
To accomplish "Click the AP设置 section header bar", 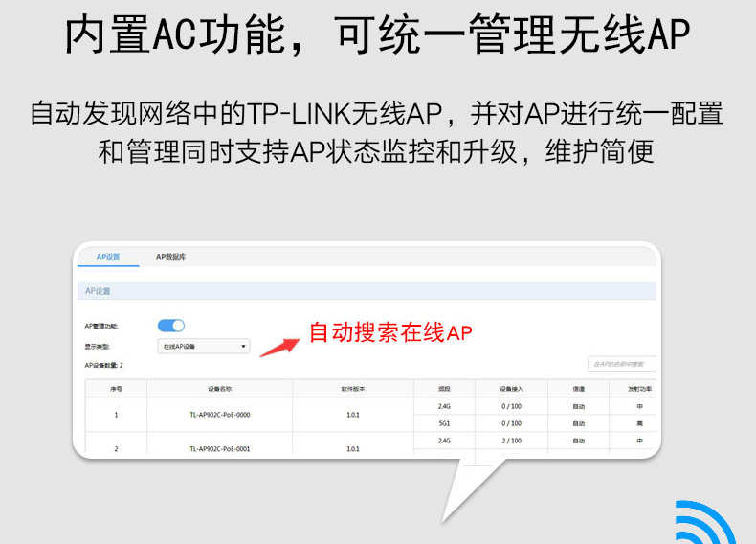I will point(364,290).
